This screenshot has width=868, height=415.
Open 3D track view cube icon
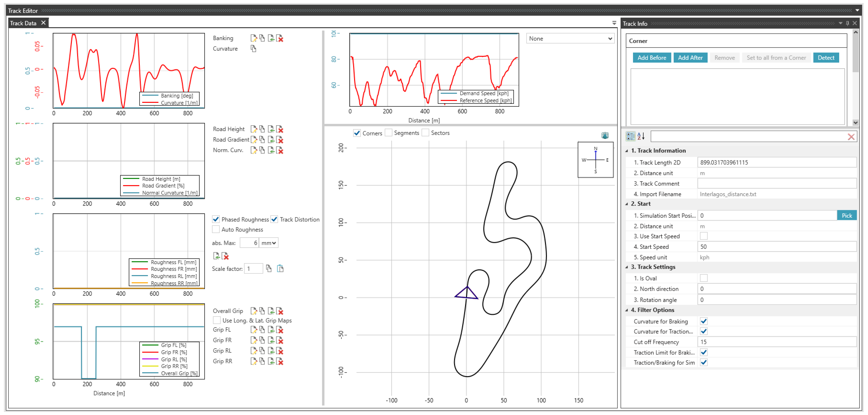[x=605, y=136]
